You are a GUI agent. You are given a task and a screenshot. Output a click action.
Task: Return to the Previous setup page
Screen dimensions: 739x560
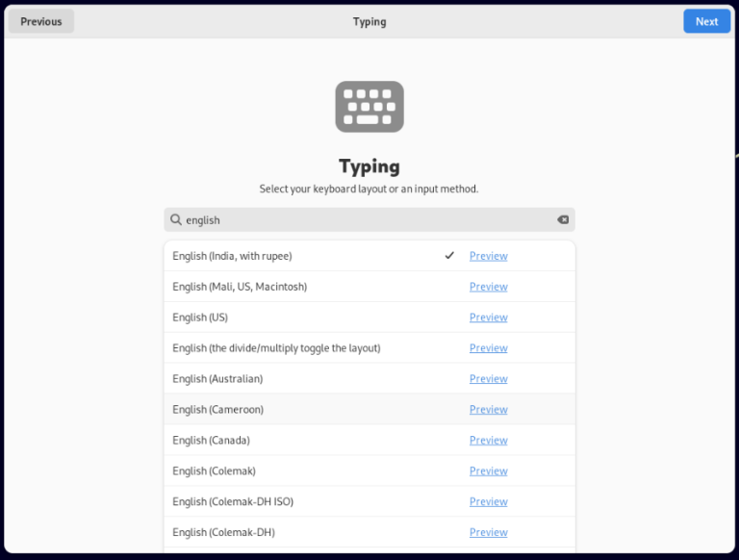tap(41, 21)
